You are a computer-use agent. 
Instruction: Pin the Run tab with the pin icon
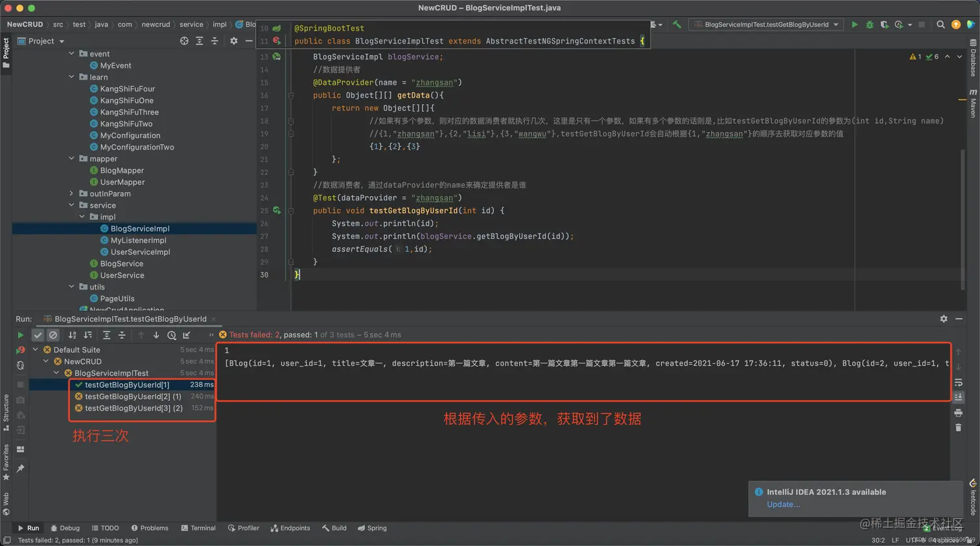pyautogui.click(x=20, y=468)
